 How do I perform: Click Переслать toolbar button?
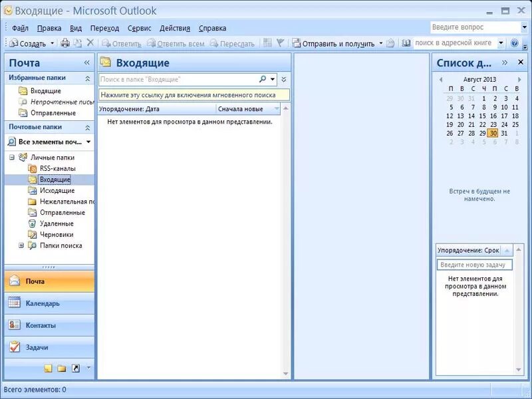pyautogui.click(x=232, y=43)
